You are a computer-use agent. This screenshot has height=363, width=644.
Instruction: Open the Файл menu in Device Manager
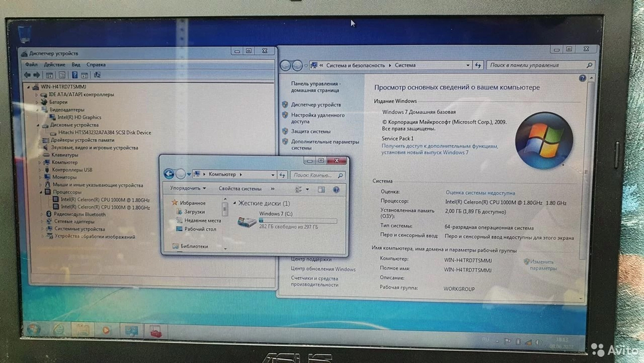tap(31, 64)
